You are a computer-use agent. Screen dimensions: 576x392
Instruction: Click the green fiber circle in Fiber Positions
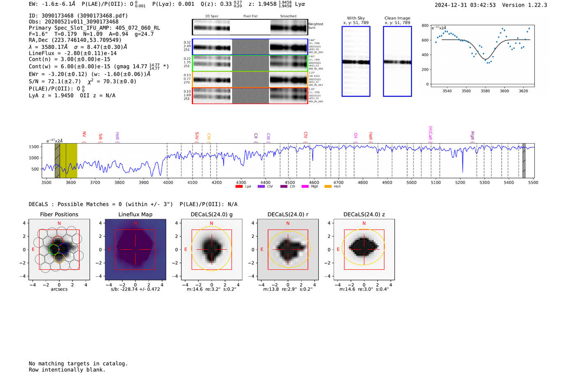point(54,249)
